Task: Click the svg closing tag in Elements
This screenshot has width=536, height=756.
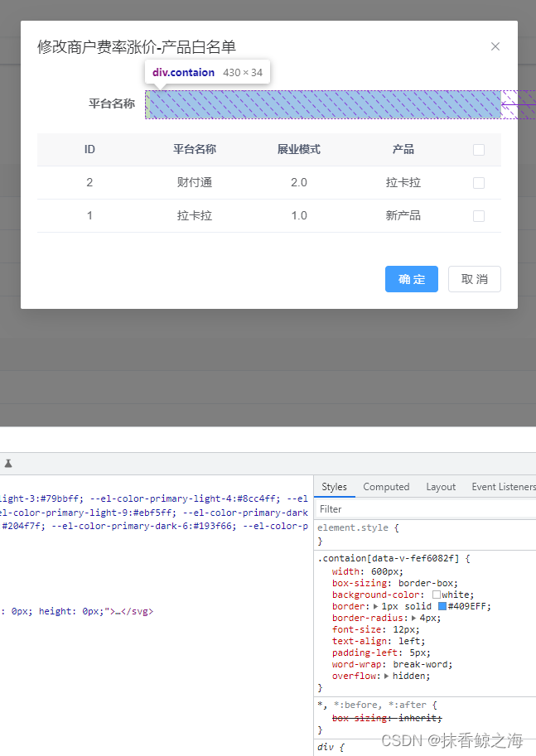Action: tap(138, 611)
